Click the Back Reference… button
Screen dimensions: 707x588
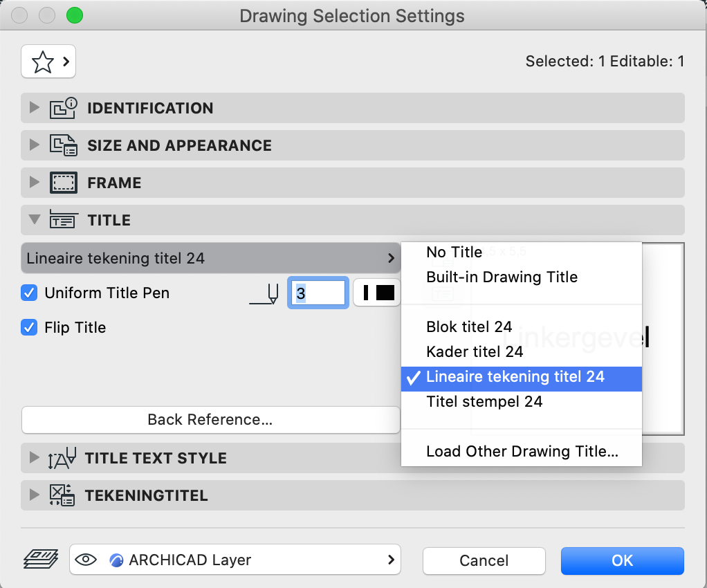coord(210,420)
